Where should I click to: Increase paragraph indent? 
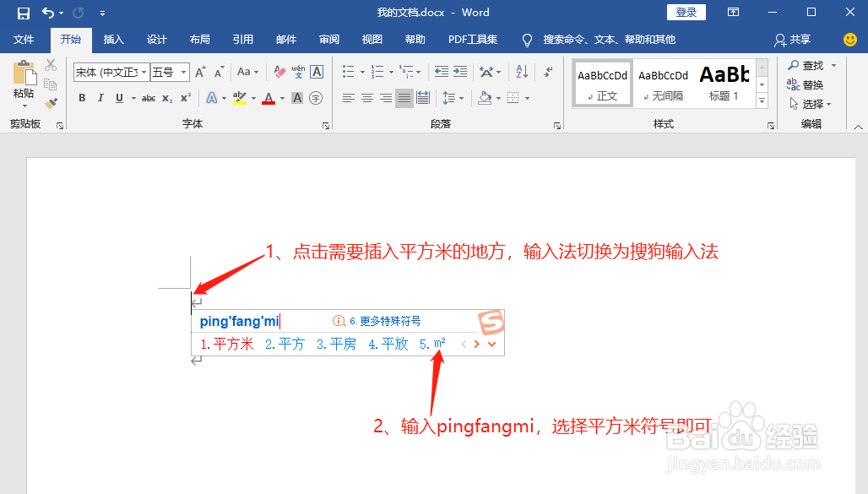460,72
